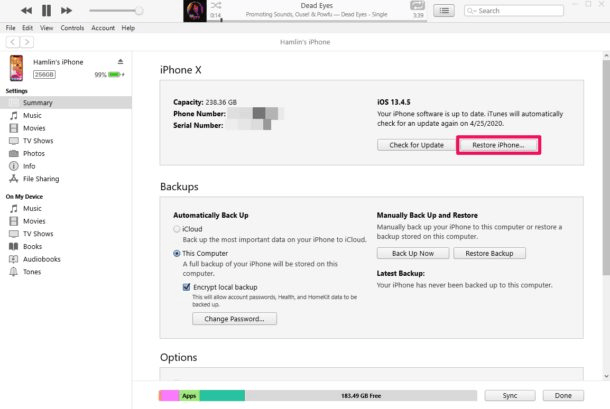Open Photos under Settings in sidebar
Image resolution: width=610 pixels, height=409 pixels.
34,153
